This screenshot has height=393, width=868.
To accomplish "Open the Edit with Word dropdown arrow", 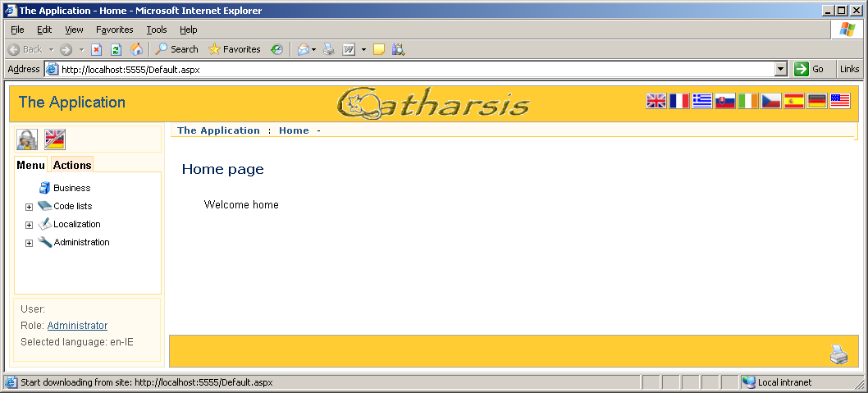I will pos(363,49).
